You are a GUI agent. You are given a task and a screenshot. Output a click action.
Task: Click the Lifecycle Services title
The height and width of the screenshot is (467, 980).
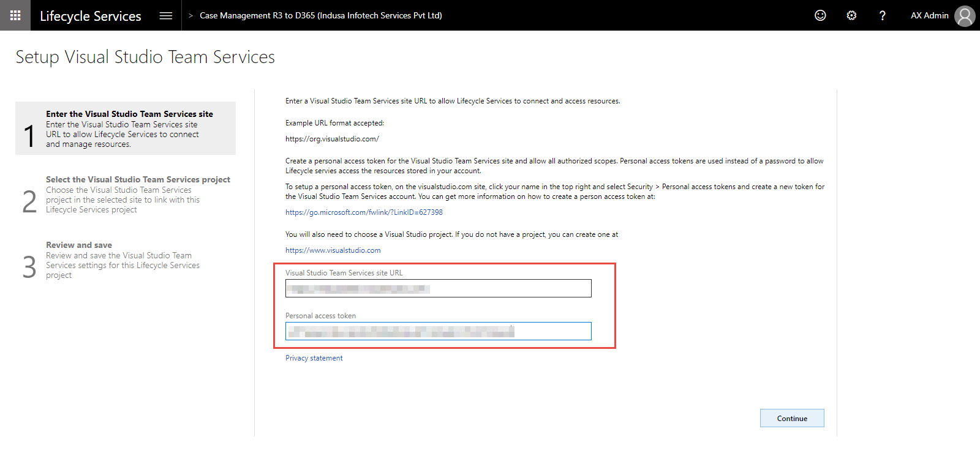click(91, 16)
